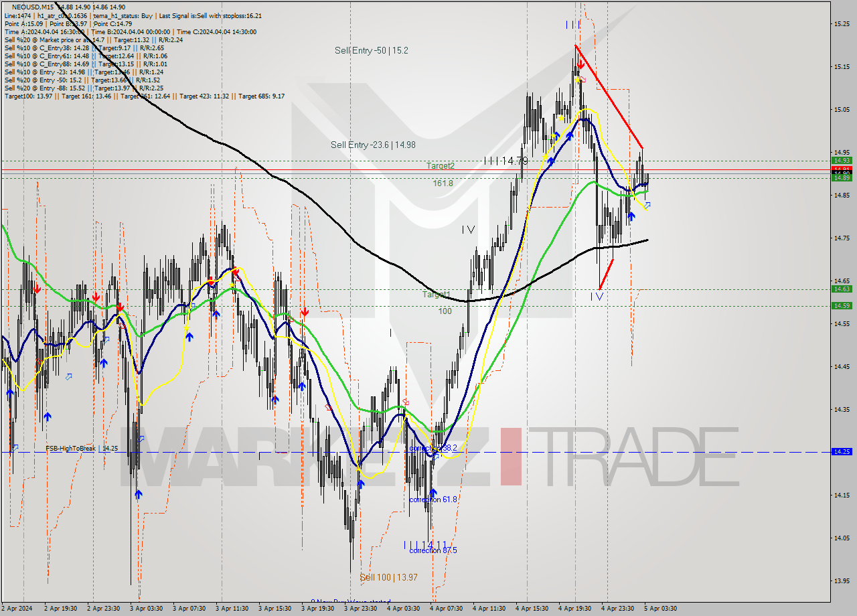This screenshot has width=857, height=616.
Task: Click the 'I I I 14.11' wave label
Action: pos(425,545)
